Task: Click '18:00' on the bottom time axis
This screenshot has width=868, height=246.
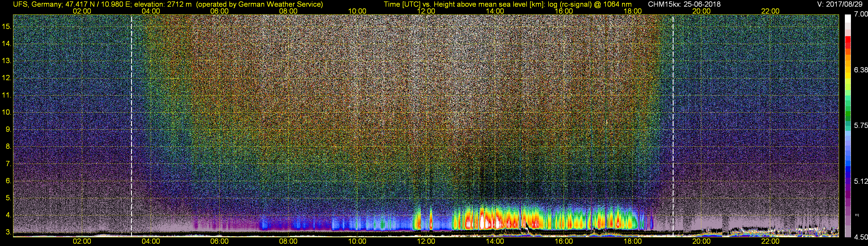Action: pyautogui.click(x=633, y=241)
